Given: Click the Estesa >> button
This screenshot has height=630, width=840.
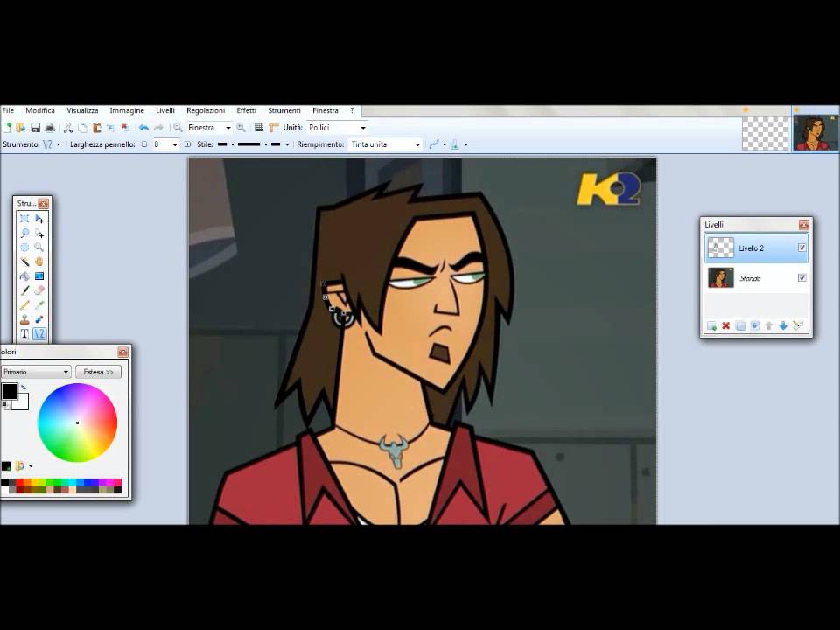Looking at the screenshot, I should 99,372.
